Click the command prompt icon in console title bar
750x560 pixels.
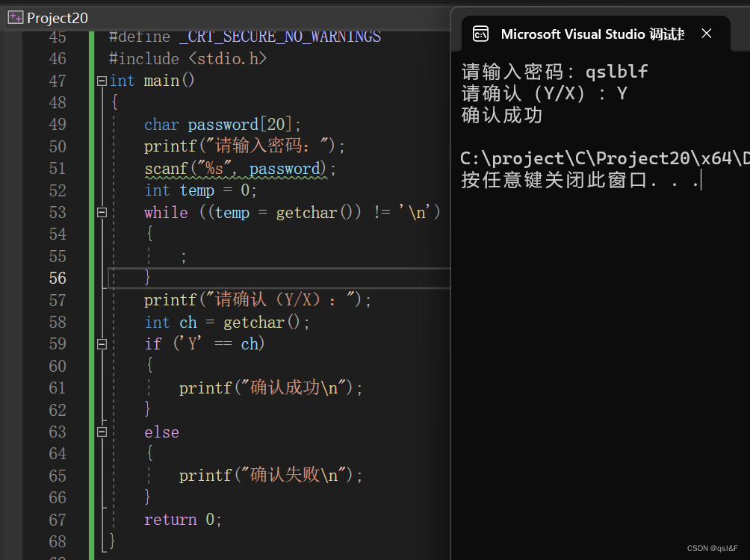click(x=481, y=33)
